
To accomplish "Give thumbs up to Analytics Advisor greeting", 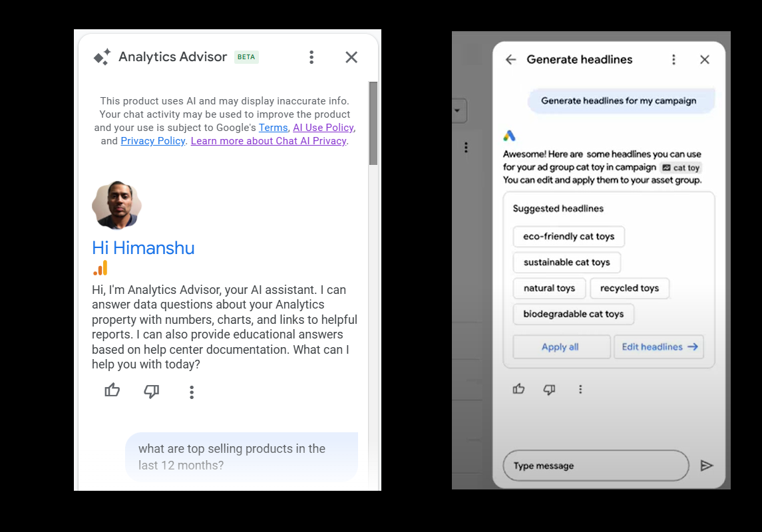I will [112, 391].
